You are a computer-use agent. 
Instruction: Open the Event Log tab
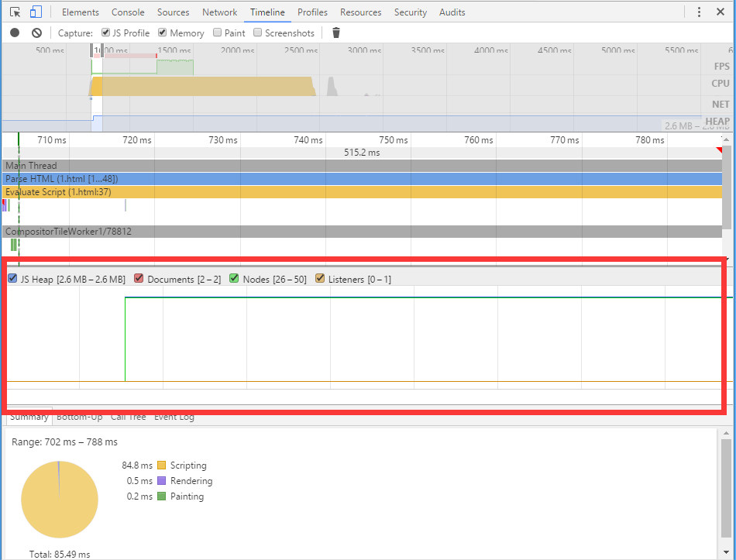tap(174, 417)
